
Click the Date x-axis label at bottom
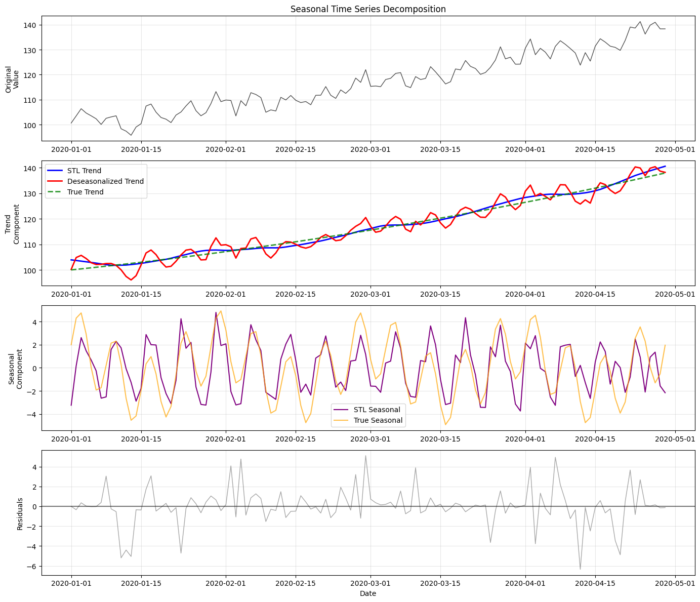pos(368,593)
